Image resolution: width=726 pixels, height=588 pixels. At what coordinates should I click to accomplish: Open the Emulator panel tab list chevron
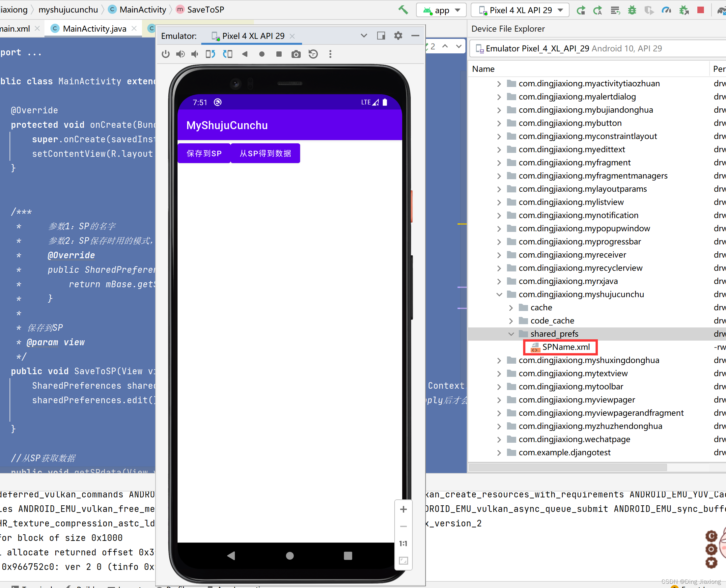coord(364,36)
